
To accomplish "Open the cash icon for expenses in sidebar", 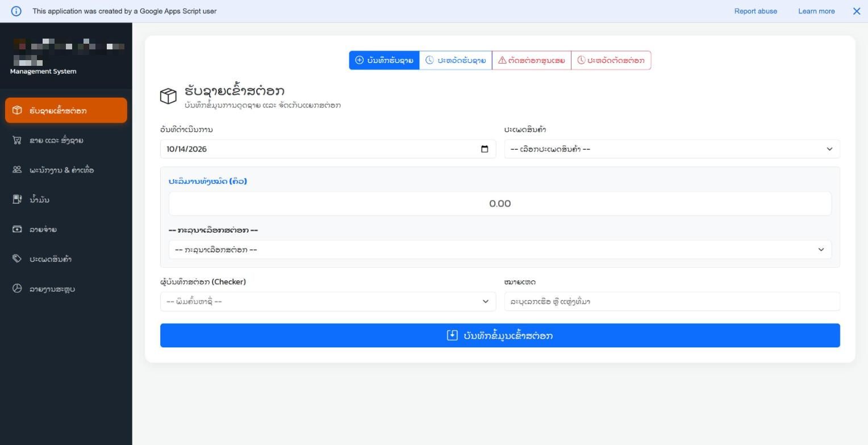I will [x=17, y=229].
